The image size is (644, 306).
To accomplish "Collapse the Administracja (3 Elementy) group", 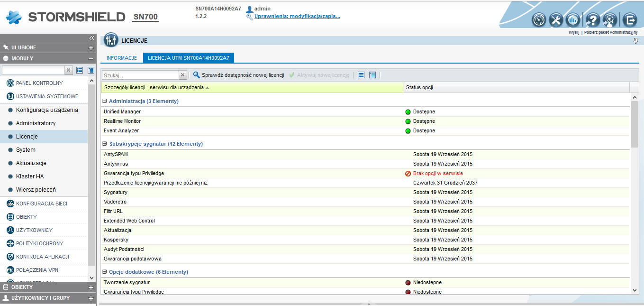I will tap(105, 101).
